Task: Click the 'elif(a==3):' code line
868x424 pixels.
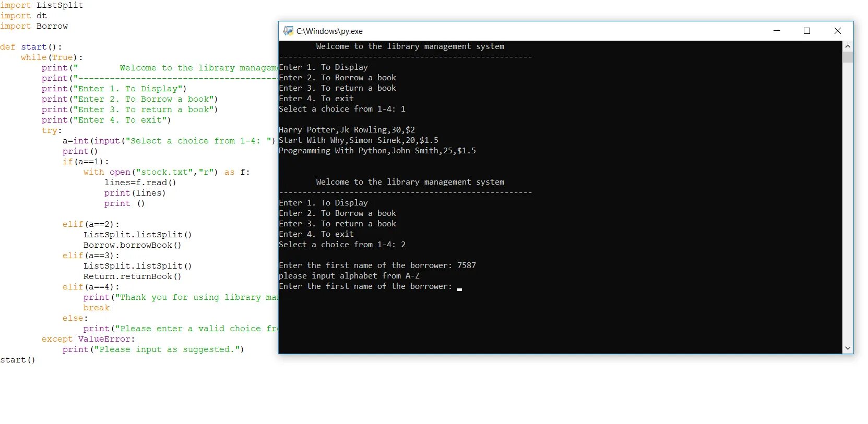Action: click(91, 256)
